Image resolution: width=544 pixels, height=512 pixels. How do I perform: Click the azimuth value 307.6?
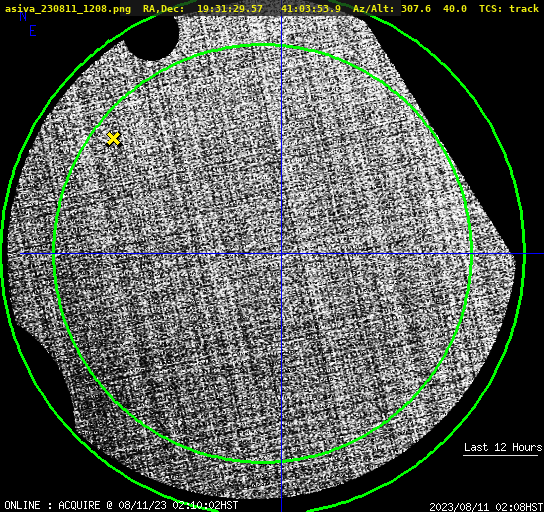point(416,9)
